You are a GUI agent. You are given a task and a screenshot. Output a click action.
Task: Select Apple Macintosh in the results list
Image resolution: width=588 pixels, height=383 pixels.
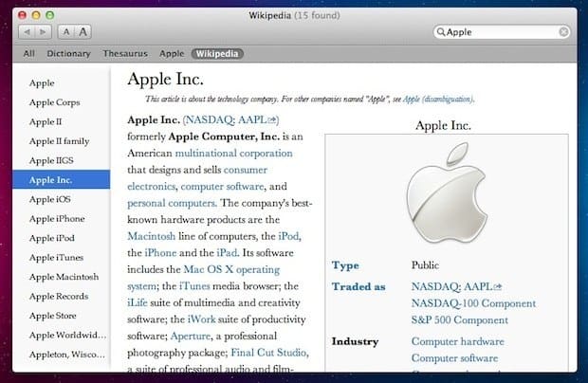62,277
